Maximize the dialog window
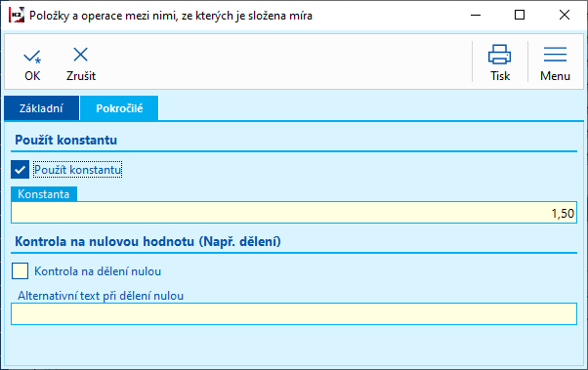 (520, 16)
